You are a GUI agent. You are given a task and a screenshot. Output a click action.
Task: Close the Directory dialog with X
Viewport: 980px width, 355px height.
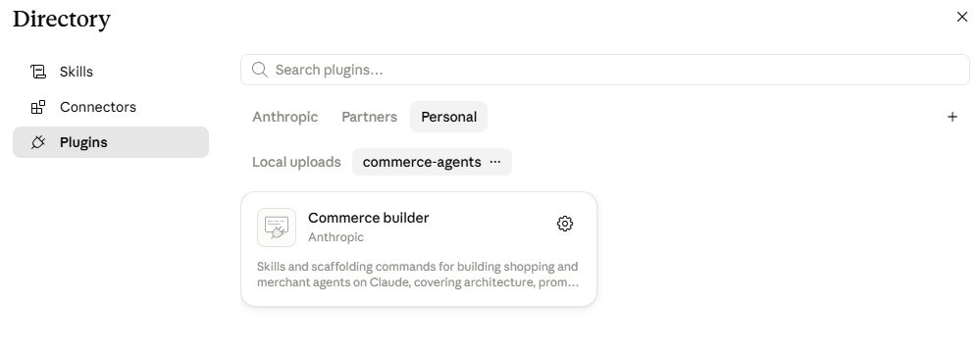pos(962,17)
